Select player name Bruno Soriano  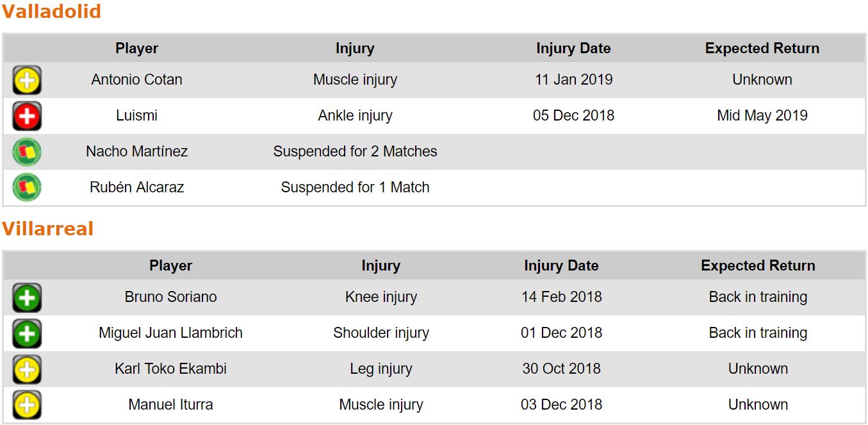pos(170,297)
